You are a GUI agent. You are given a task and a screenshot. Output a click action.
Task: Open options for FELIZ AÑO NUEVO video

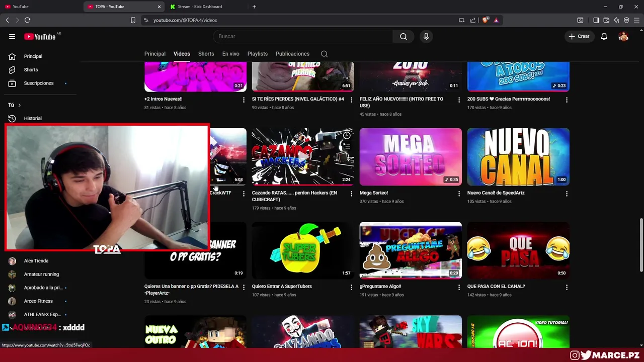(459, 100)
